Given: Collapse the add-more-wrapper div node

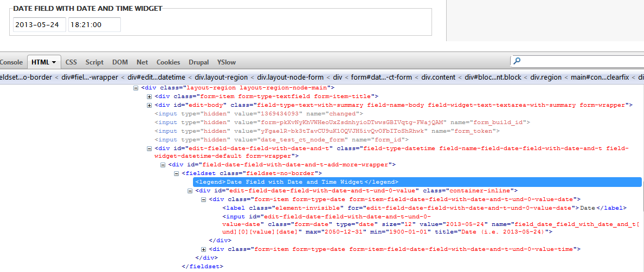Looking at the screenshot, I should tap(163, 165).
